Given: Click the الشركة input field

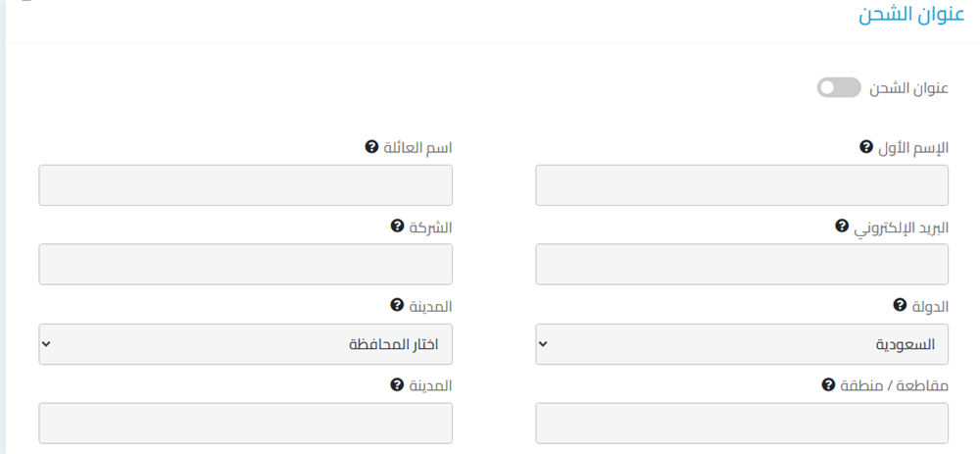Looking at the screenshot, I should pyautogui.click(x=245, y=265).
